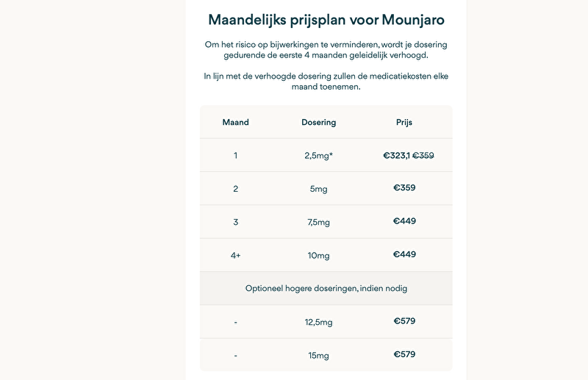Viewport: 588px width, 380px height.
Task: Click the €579 price for 12,5mg
Action: 404,321
